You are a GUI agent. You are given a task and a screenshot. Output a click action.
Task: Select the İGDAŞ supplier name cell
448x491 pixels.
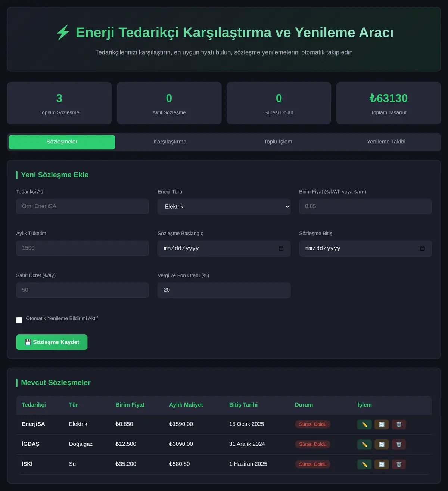click(31, 444)
